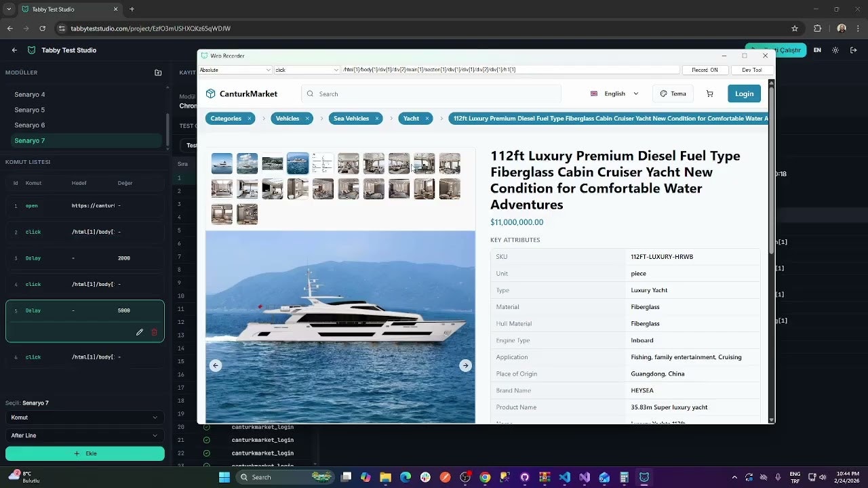Image resolution: width=868 pixels, height=488 pixels.
Task: Open the Windows Start menu
Action: coord(224,477)
